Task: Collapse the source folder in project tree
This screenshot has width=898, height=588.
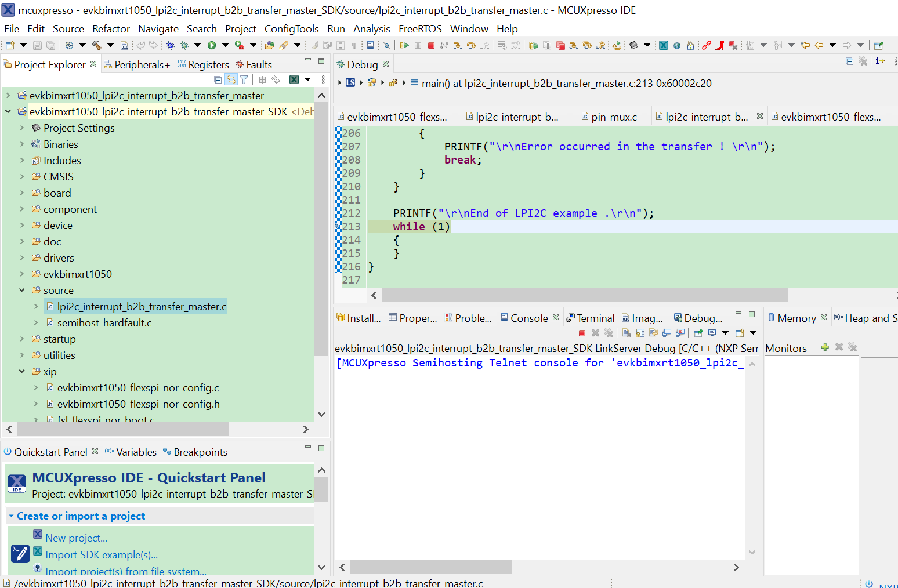Action: pos(22,290)
